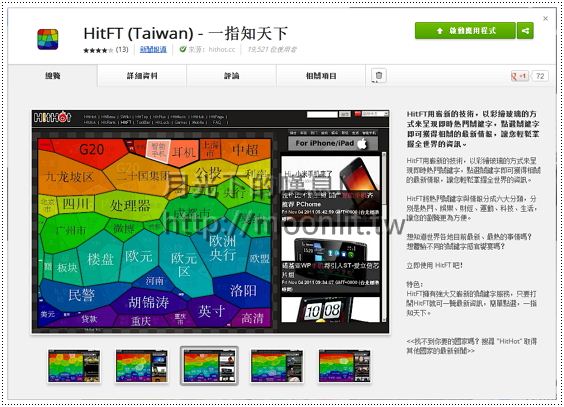Click the 72 count badge
The height and width of the screenshot is (407, 564).
[x=540, y=76]
